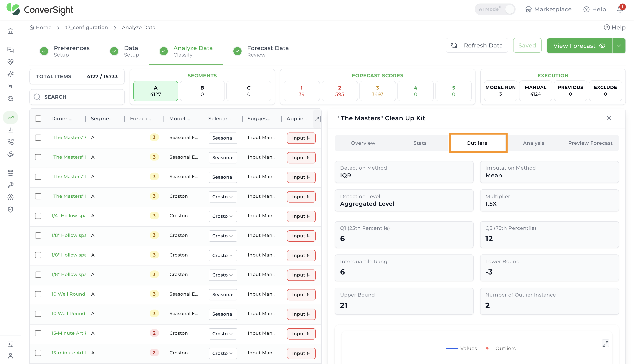
Task: Switch to the Stats tab
Action: [420, 143]
